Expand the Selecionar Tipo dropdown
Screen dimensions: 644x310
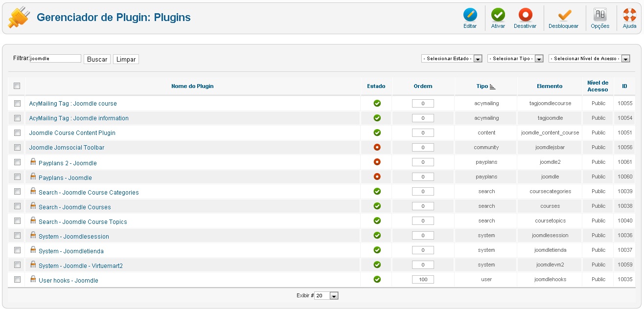[x=515, y=59]
